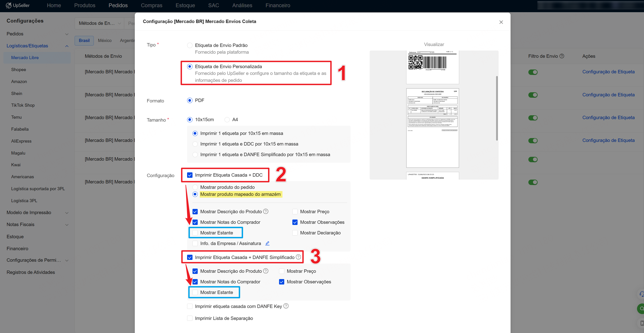Select Etiqueta de Envio Padrão radio
This screenshot has width=644, height=333.
(x=190, y=45)
